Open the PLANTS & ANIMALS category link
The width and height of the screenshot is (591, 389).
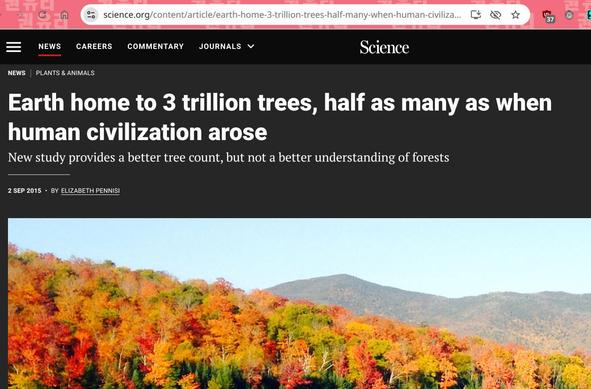[x=65, y=73]
